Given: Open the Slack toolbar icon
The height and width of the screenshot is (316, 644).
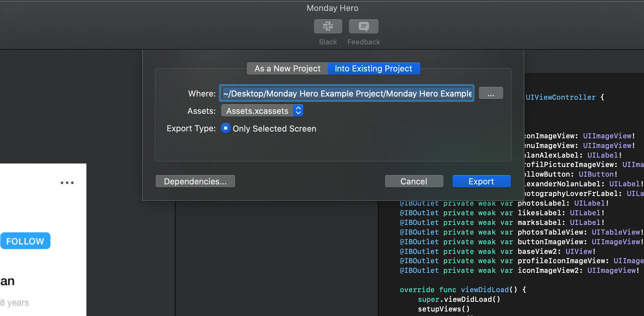Looking at the screenshot, I should [x=328, y=26].
